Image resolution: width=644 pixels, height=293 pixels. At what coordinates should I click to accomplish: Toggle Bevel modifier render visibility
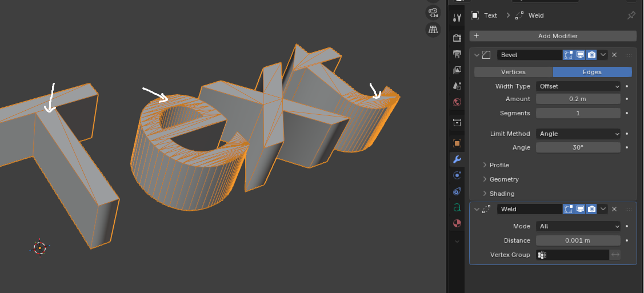(x=591, y=55)
